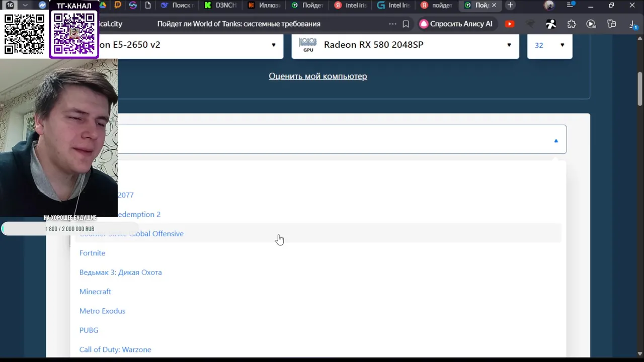Image resolution: width=644 pixels, height=362 pixels.
Task: Open the extensions puzzle icon
Action: coord(572,24)
